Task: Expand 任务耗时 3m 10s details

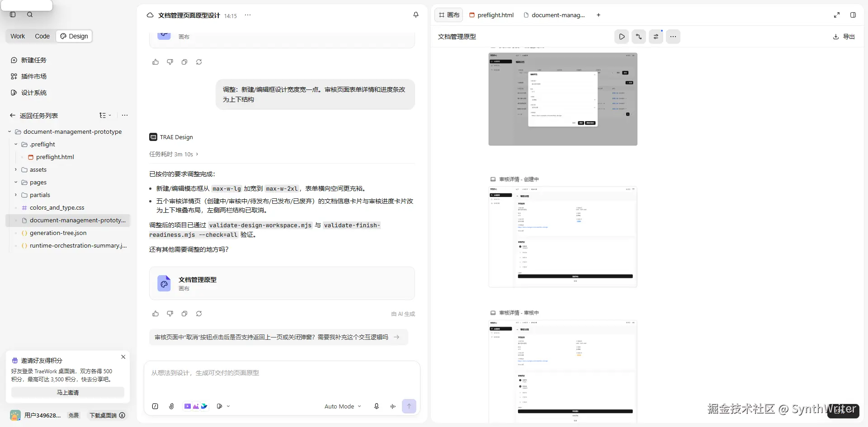Action: tap(174, 154)
